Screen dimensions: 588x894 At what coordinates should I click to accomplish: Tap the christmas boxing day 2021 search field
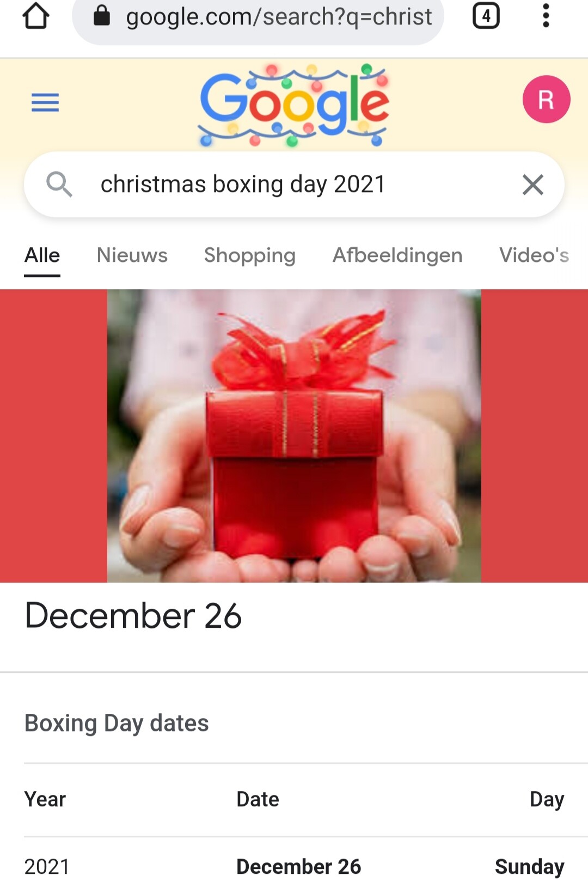[x=294, y=185]
